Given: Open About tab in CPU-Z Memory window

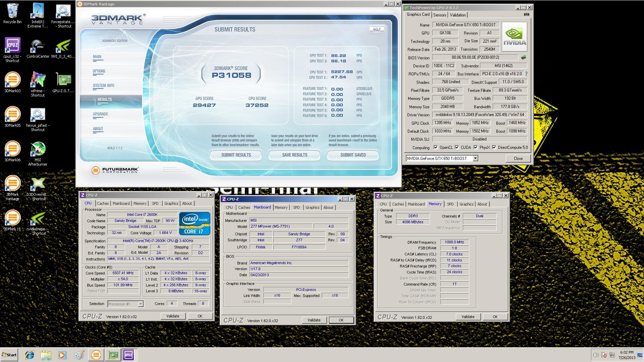Looking at the screenshot, I should tap(482, 204).
